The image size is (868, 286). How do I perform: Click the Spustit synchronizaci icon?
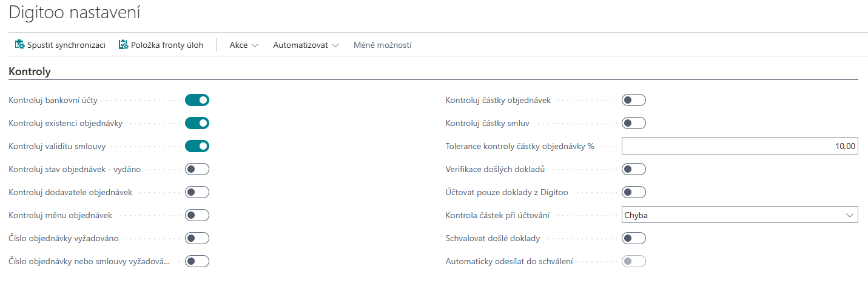pos(19,45)
